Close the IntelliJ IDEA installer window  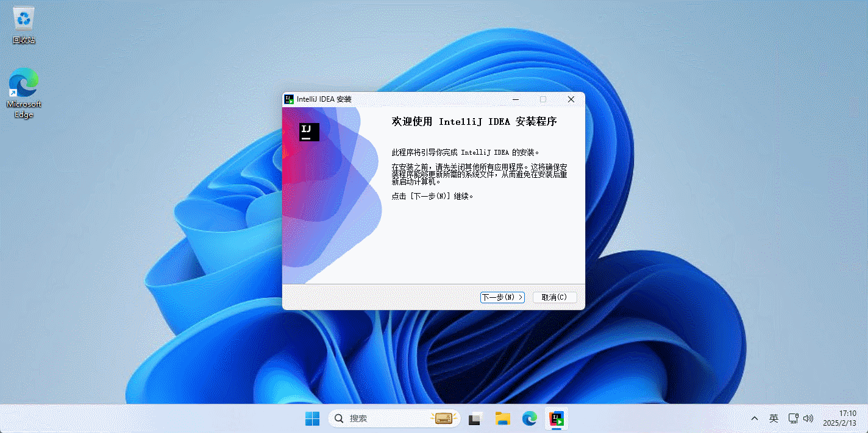[x=571, y=99]
